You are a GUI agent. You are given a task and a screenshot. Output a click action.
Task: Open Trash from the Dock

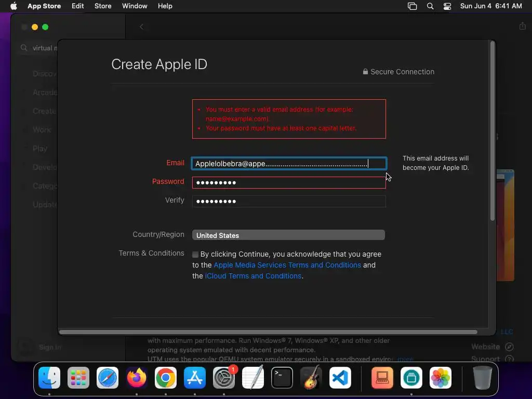point(483,378)
